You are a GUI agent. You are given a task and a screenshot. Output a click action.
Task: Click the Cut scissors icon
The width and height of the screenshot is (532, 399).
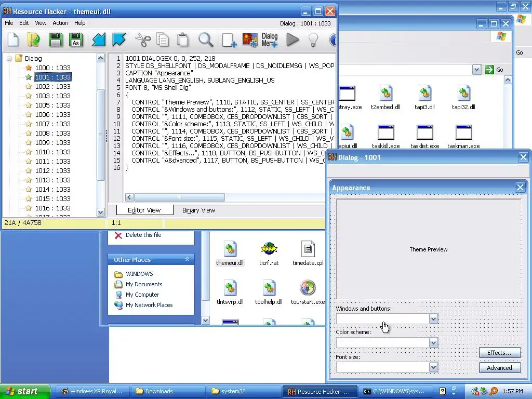(143, 39)
